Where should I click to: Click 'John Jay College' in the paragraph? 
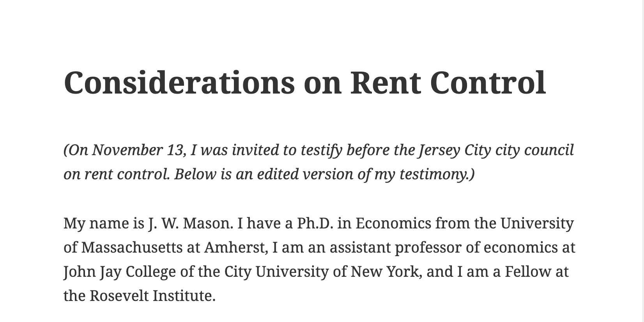coord(120,272)
